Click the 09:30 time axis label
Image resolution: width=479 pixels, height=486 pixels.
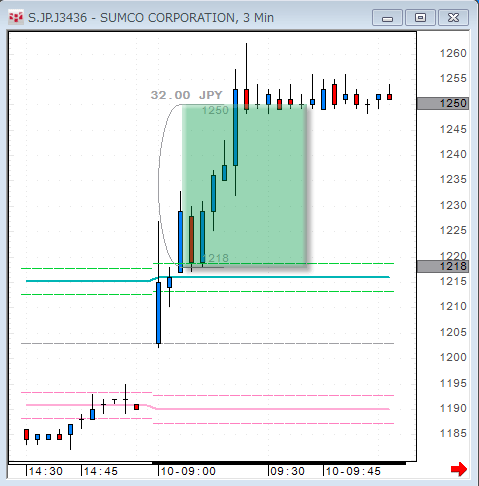click(x=287, y=471)
